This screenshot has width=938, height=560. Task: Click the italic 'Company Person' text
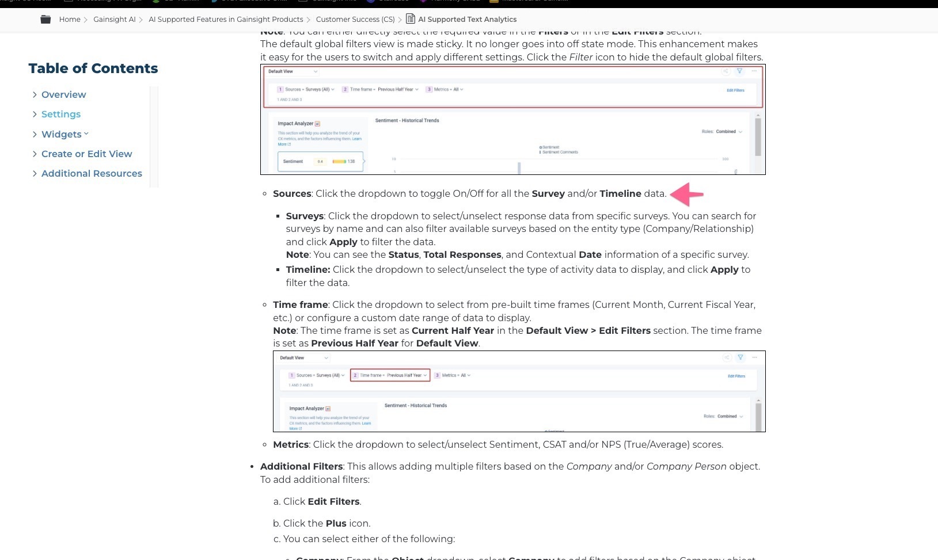coord(686,466)
